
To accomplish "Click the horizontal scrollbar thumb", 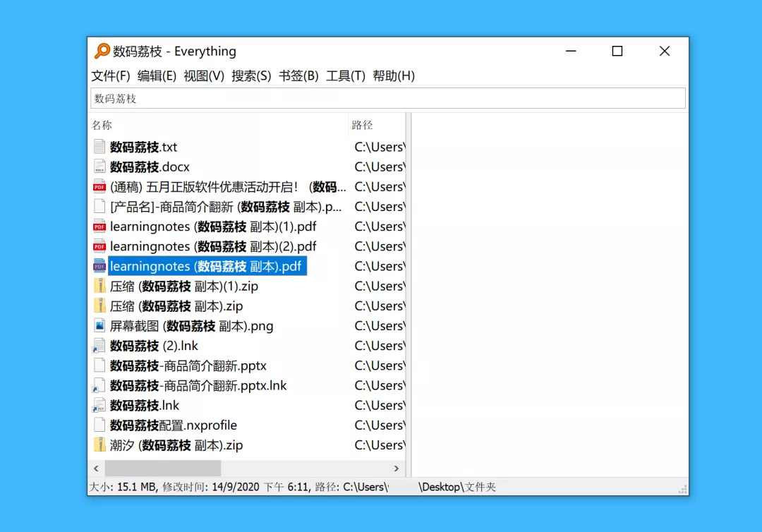I will pyautogui.click(x=163, y=468).
